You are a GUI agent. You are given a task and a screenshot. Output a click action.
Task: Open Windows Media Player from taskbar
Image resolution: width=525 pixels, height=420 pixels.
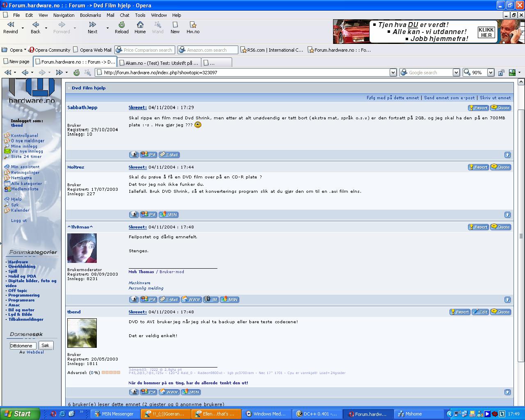click(266, 414)
